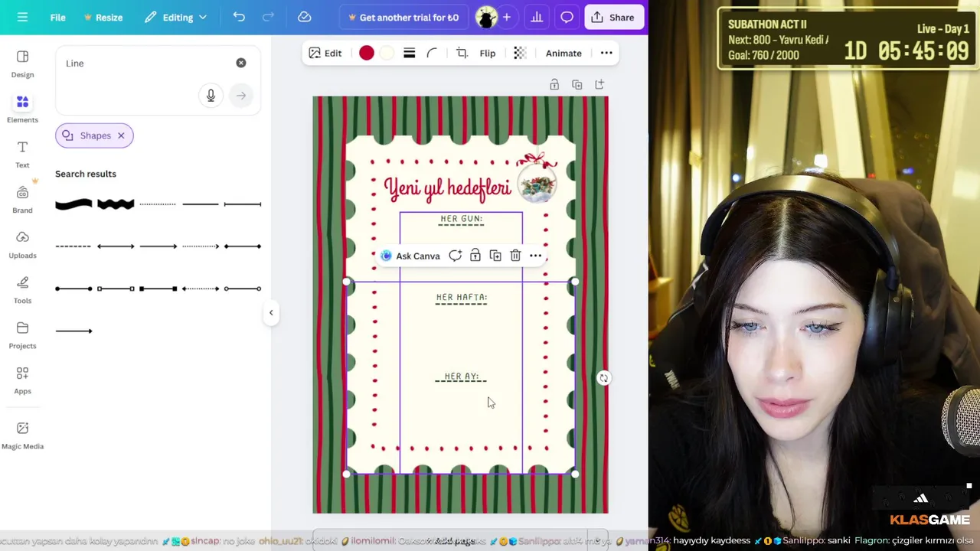Open the user avatar profile
Viewport: 980px width, 551px height.
pyautogui.click(x=485, y=17)
